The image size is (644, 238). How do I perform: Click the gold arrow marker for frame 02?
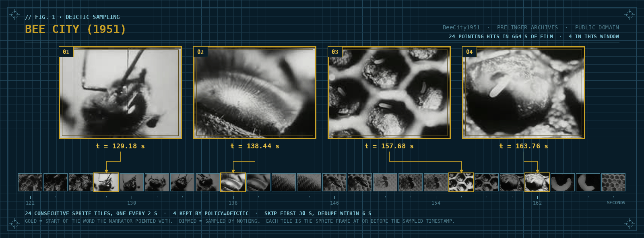tap(233, 171)
